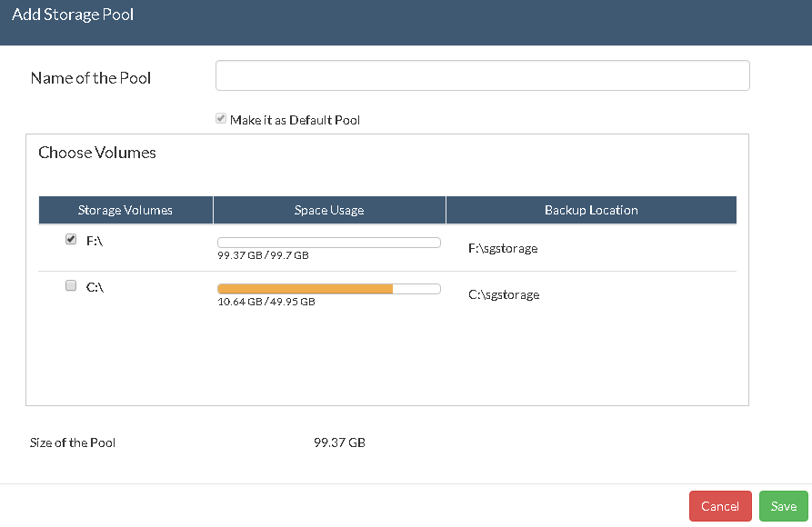Click the C:\ volume label
812x527 pixels.
click(x=95, y=287)
